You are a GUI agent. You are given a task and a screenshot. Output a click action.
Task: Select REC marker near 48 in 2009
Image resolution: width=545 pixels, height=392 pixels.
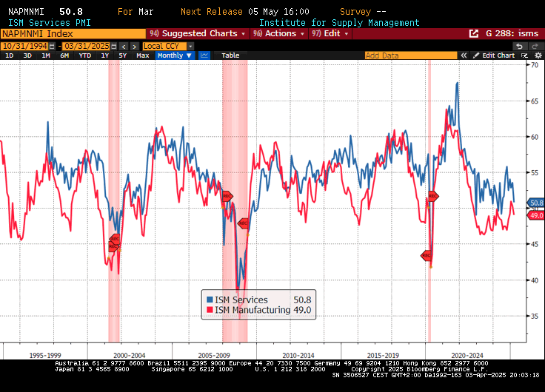(x=243, y=223)
